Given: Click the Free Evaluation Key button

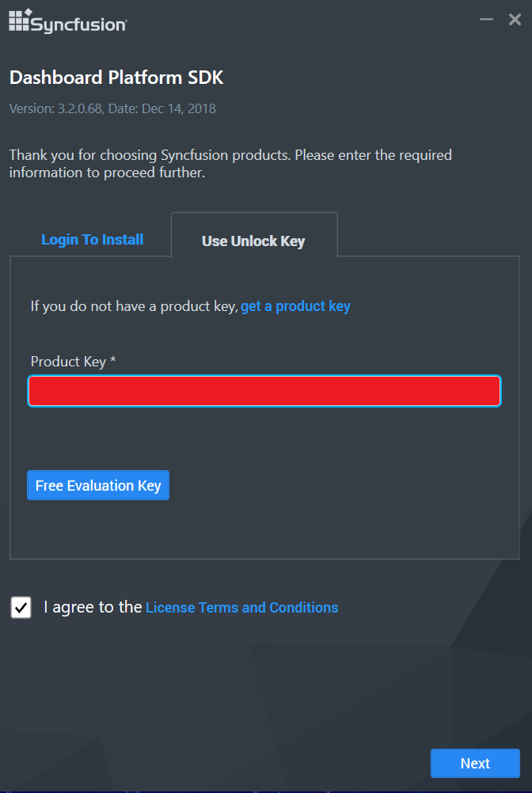Looking at the screenshot, I should point(97,484).
